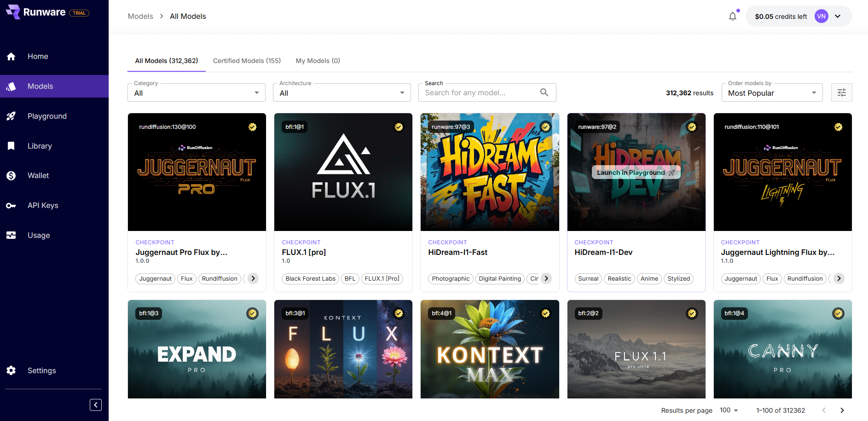Open the Expand Pro thumbnail
Screen dimensions: 868x421
click(197, 349)
